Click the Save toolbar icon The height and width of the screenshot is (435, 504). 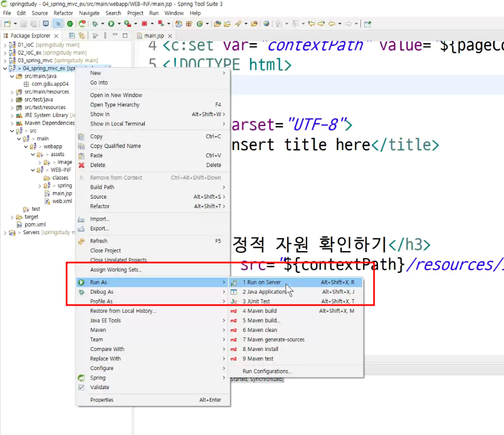tap(23, 24)
